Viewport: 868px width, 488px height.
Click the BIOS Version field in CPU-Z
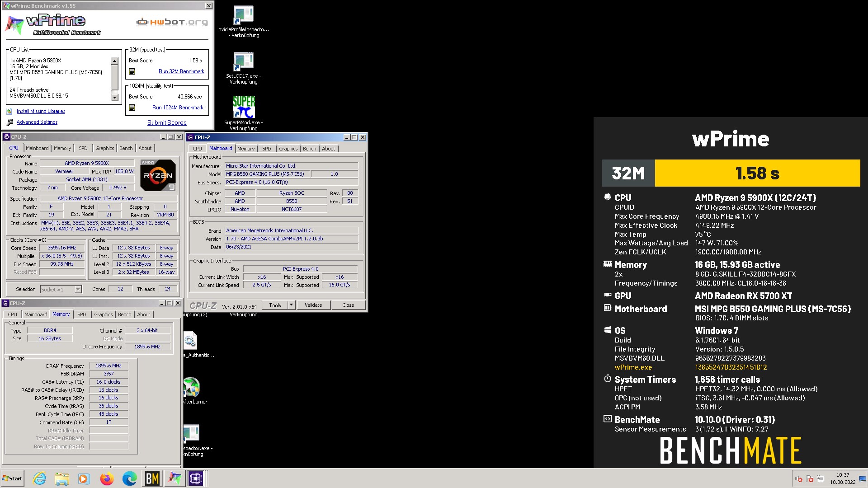(x=292, y=239)
